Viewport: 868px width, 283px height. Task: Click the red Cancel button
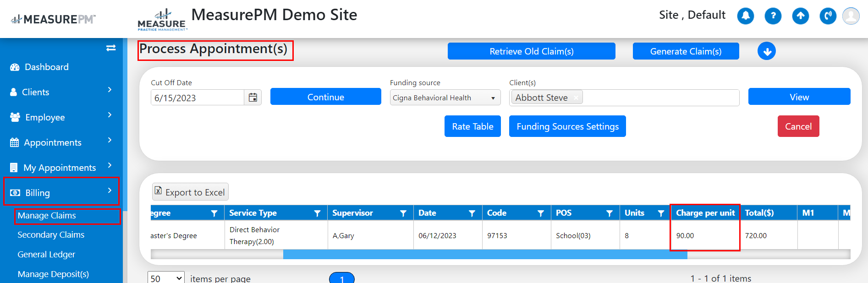point(798,126)
